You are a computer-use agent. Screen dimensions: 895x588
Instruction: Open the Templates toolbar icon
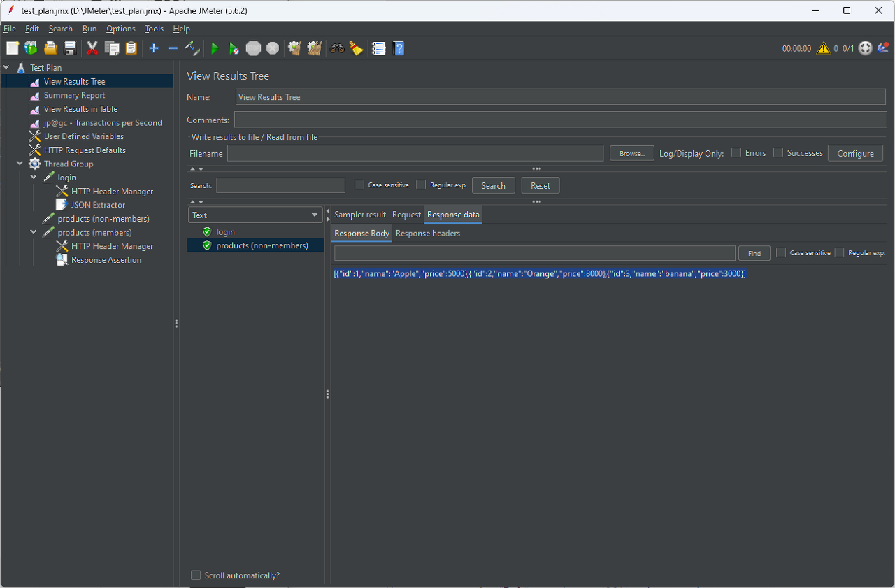[31, 48]
